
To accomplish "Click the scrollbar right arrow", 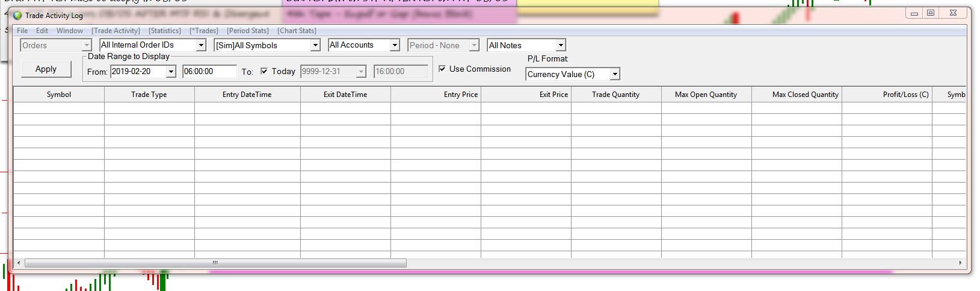I will pos(960,263).
